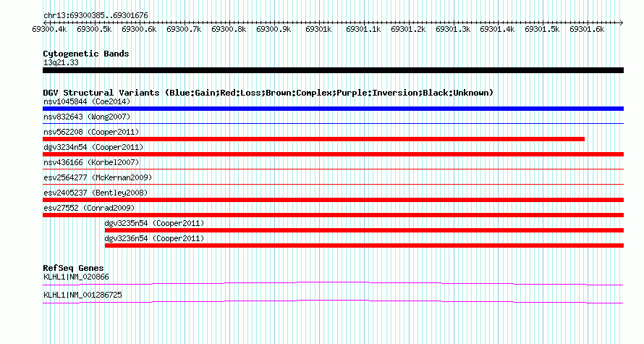This screenshot has width=644, height=344.
Task: Click the black 13q21.33 cytogenetic band bar
Action: coord(333,70)
